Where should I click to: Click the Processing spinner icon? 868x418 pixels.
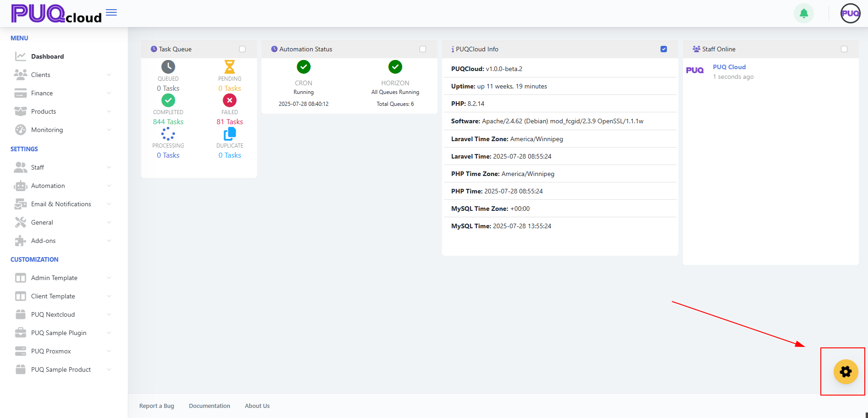[168, 134]
